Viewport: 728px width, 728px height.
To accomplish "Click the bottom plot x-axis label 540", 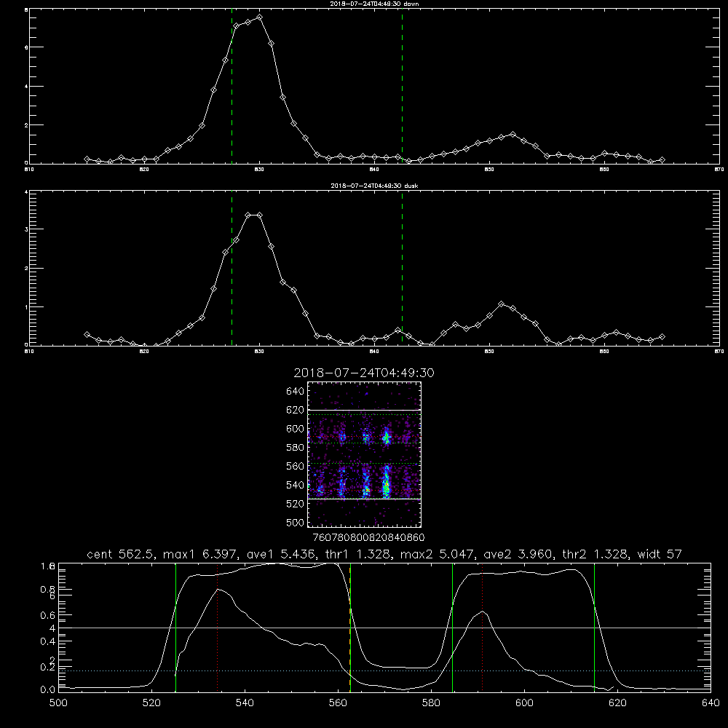I will (245, 703).
